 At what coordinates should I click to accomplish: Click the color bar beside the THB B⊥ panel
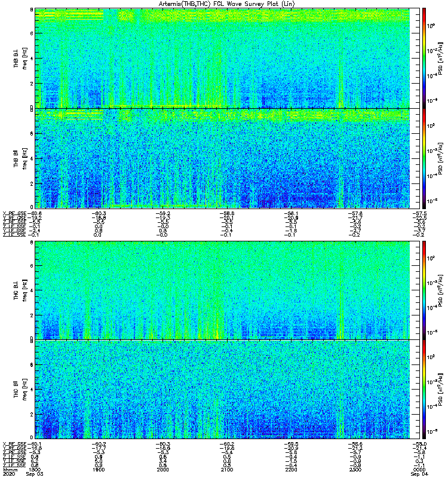coord(424,58)
